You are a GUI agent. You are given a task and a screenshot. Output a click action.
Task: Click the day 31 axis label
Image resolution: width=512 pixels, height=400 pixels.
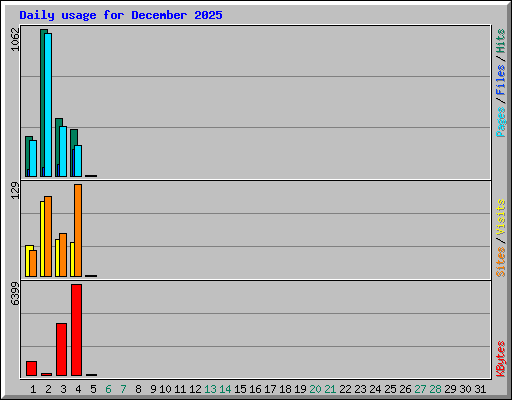480,389
